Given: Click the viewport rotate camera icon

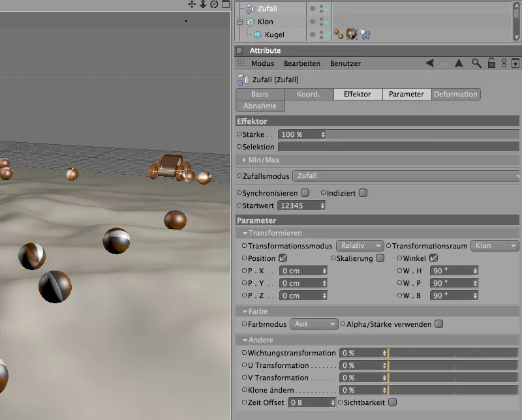Looking at the screenshot, I should point(213,5).
